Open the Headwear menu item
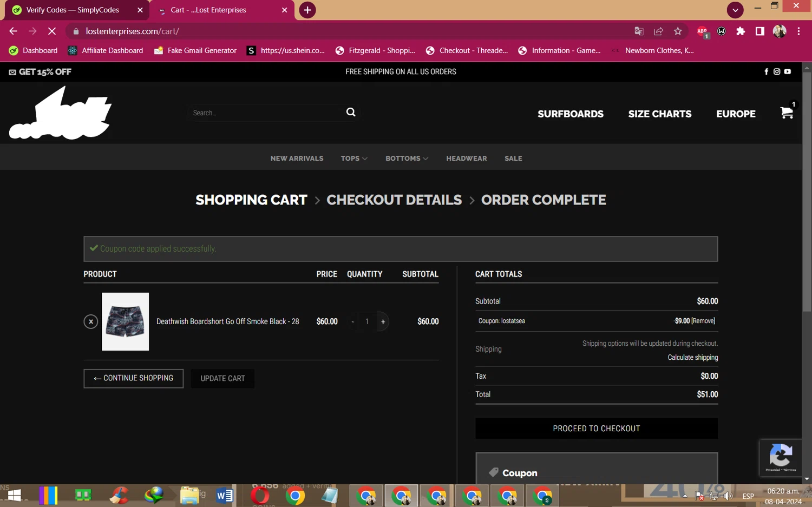This screenshot has width=812, height=507. click(466, 159)
